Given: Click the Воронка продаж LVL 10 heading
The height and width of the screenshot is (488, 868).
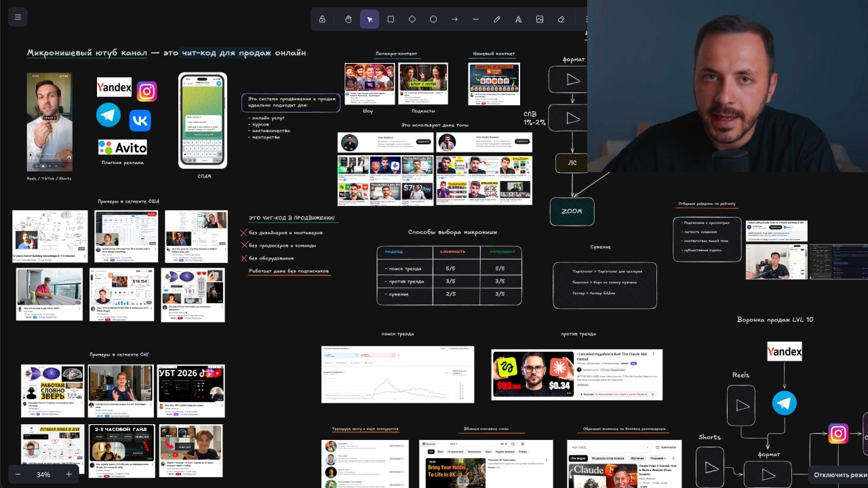Looking at the screenshot, I should click(775, 319).
